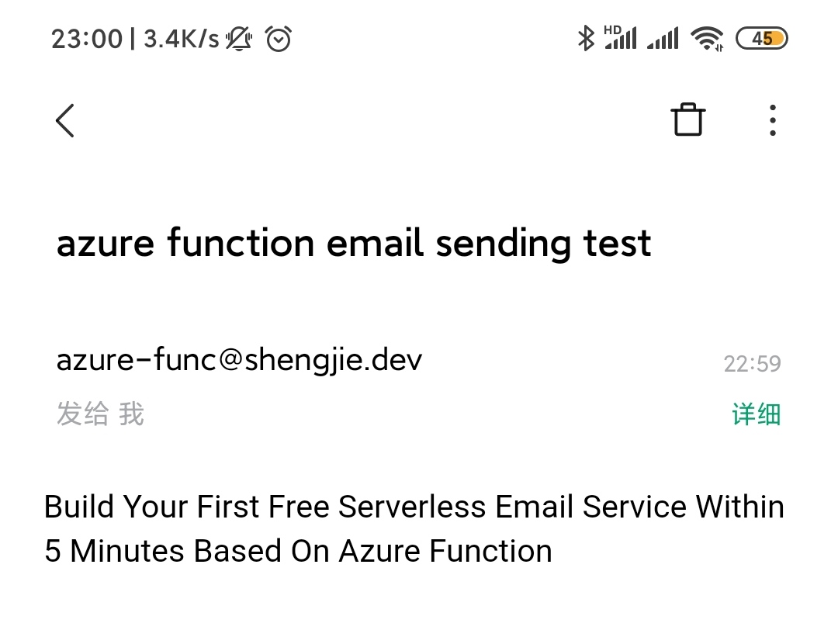Tap the subject 'azure function email sending test'
The image size is (838, 644).
pos(354,243)
